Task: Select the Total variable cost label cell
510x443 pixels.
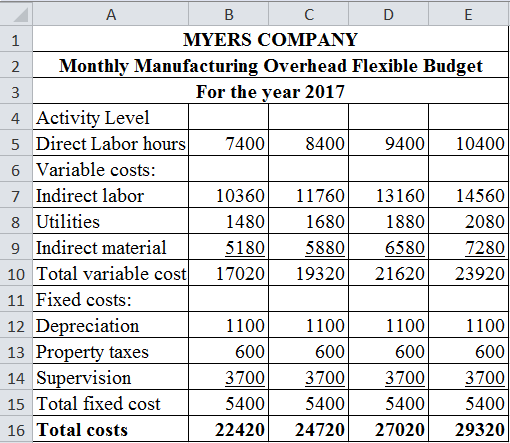Action: (x=111, y=273)
